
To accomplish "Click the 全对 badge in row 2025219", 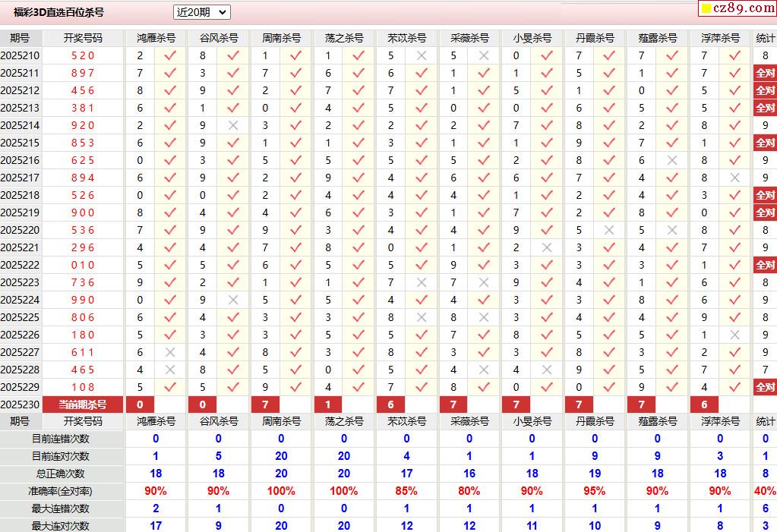I will point(765,212).
